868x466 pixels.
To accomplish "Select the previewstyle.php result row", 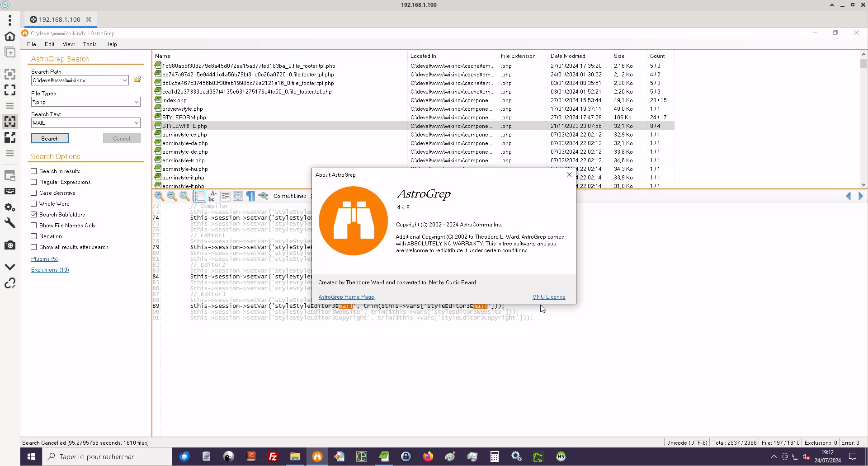I will [414, 109].
